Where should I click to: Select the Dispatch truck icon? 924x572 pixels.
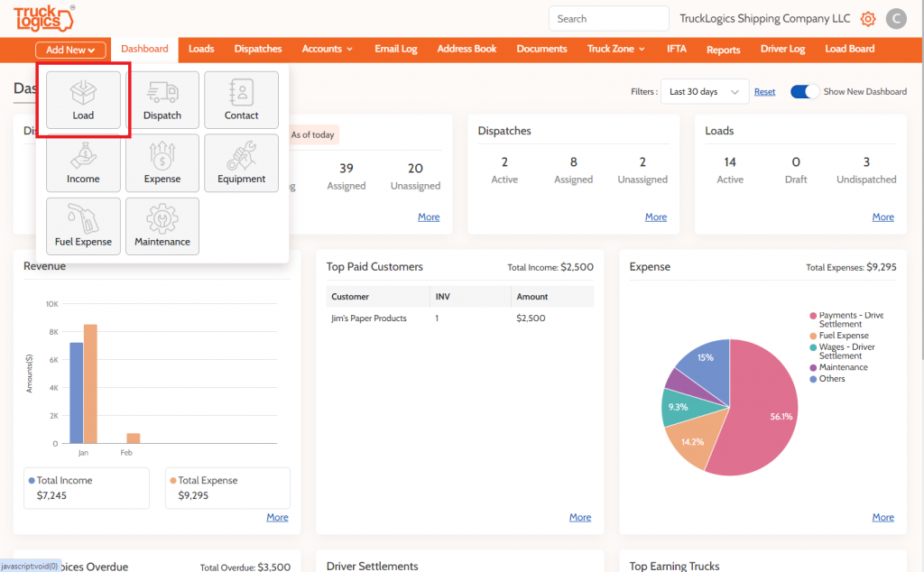tap(162, 99)
